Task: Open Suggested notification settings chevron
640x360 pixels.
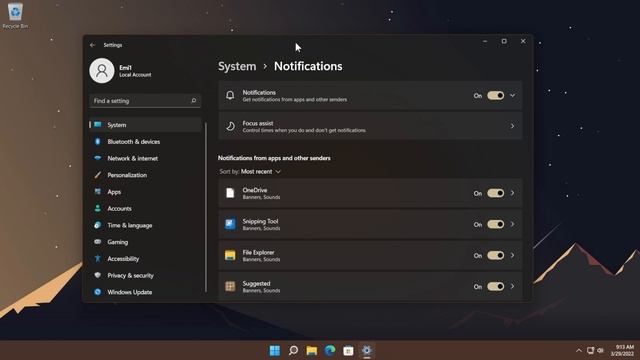Action: [513, 287]
